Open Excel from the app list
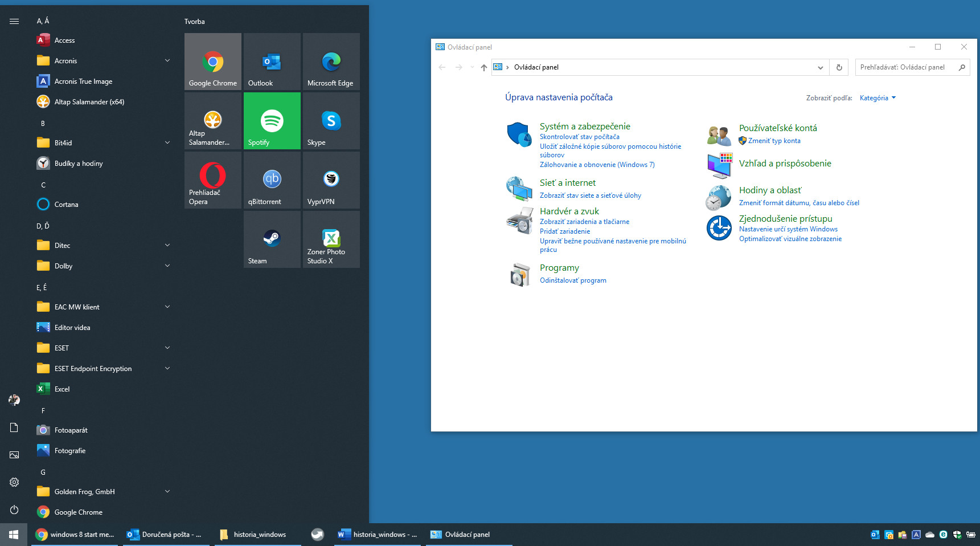 click(62, 389)
